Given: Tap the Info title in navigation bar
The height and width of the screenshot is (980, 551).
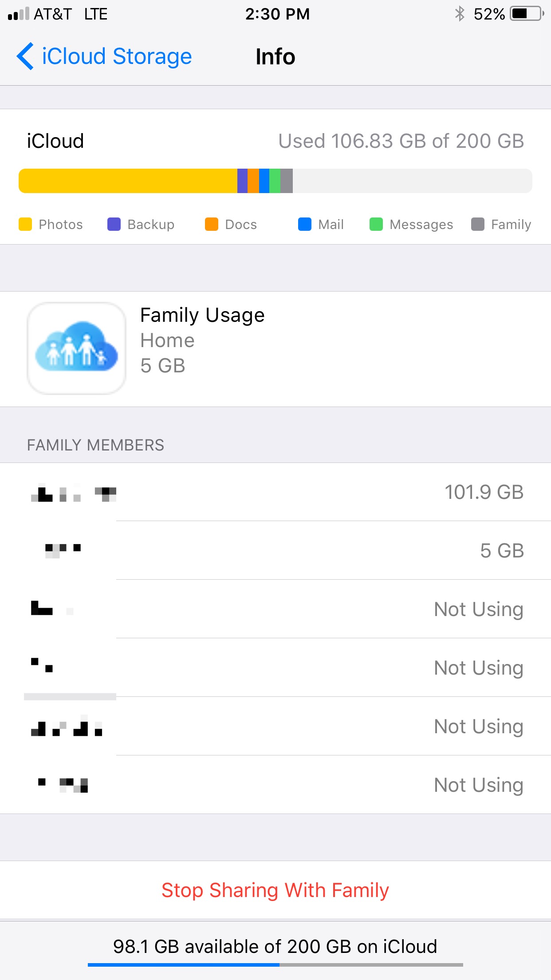Looking at the screenshot, I should 275,57.
